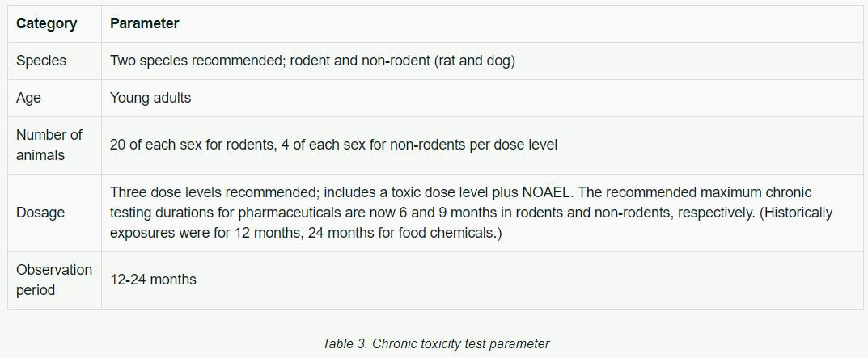Select the Species row label

click(x=41, y=61)
